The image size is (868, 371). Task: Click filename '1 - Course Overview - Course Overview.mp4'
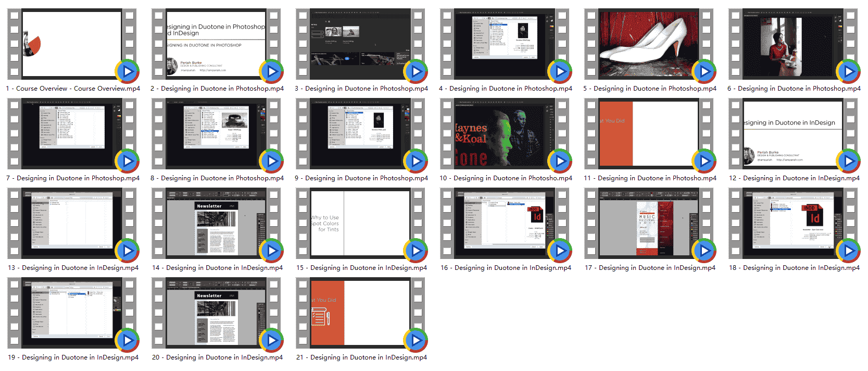[73, 89]
